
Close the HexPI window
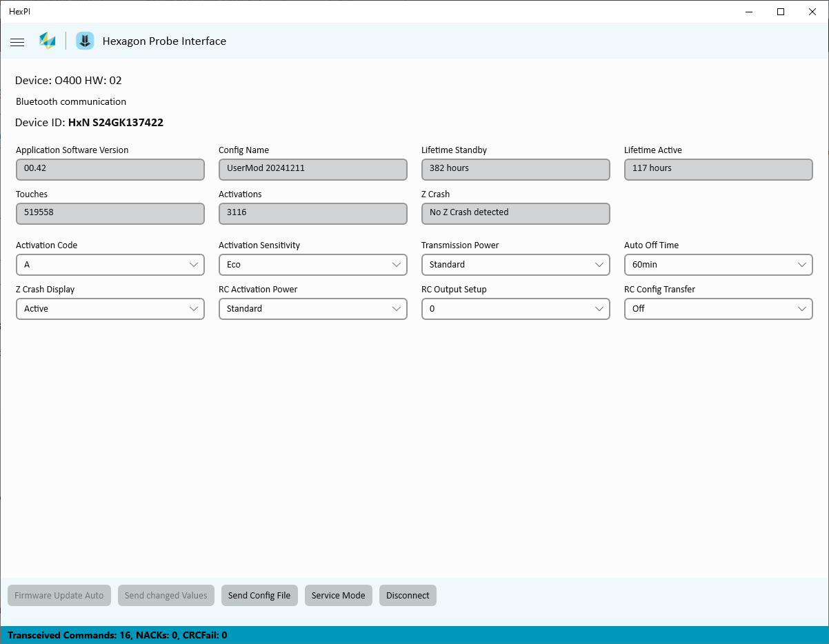[x=812, y=12]
